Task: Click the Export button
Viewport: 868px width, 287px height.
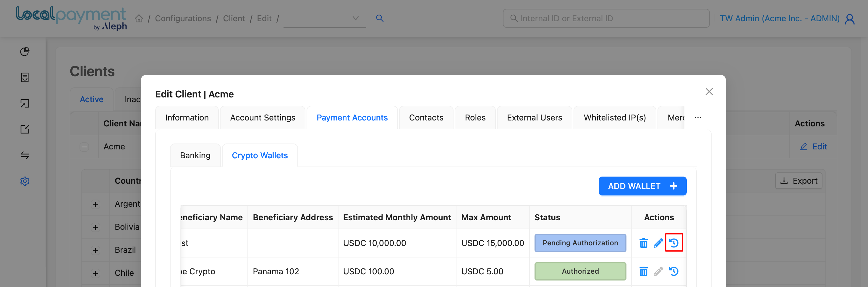Action: click(x=799, y=181)
